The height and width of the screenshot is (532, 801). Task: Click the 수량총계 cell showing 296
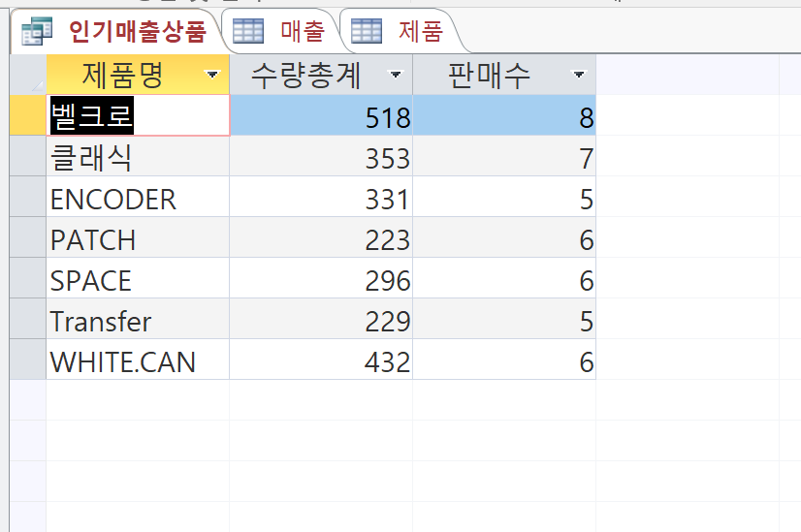click(320, 280)
